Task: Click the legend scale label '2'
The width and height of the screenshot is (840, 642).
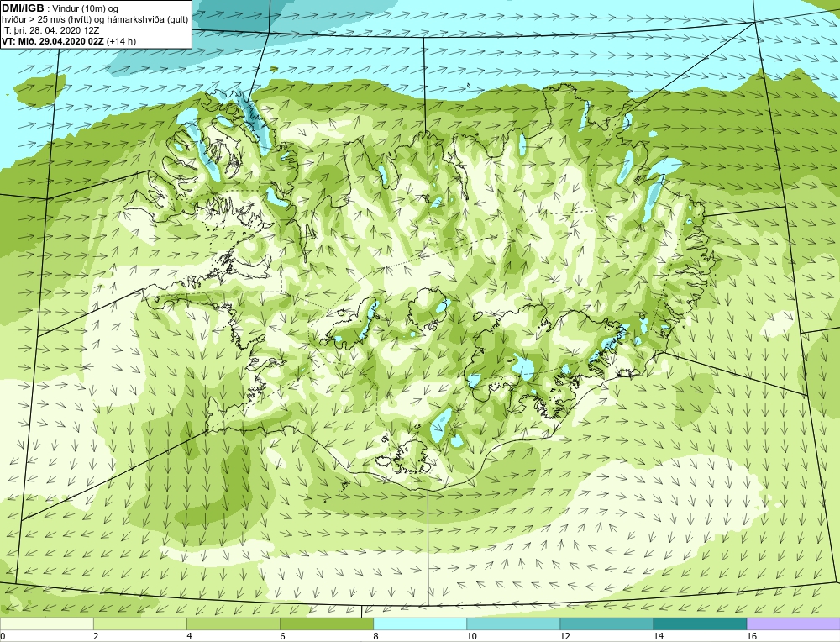Action: tap(96, 636)
